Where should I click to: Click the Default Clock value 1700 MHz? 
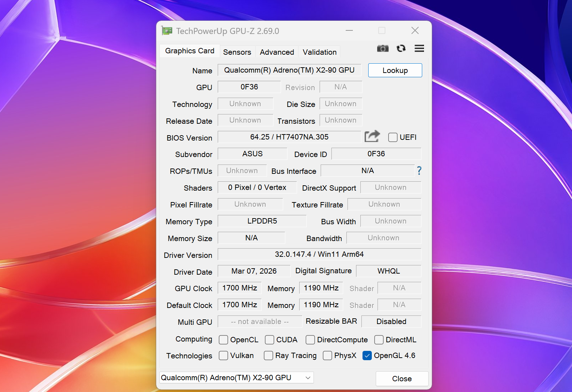240,305
